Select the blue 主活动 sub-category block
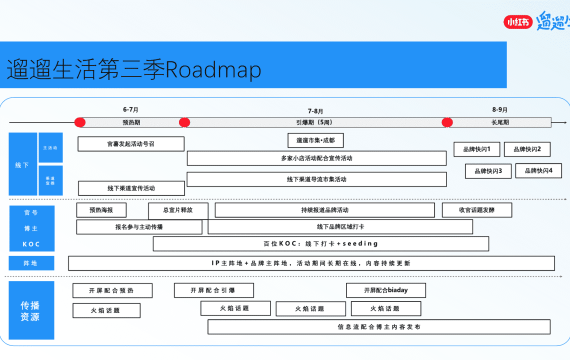This screenshot has height=360, width=570. pos(51,147)
